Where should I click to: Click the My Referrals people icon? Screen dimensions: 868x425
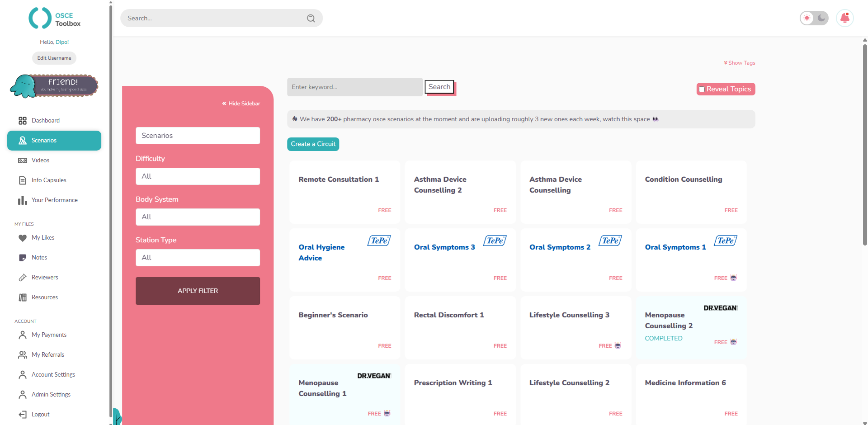pos(22,355)
